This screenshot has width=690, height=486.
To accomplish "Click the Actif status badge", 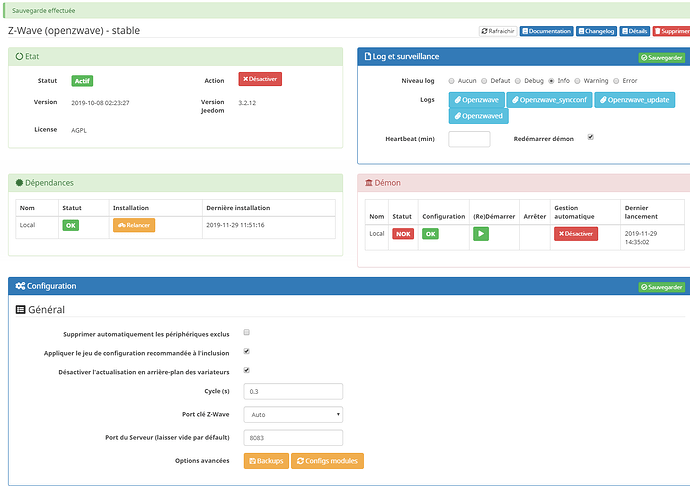I will coord(82,81).
